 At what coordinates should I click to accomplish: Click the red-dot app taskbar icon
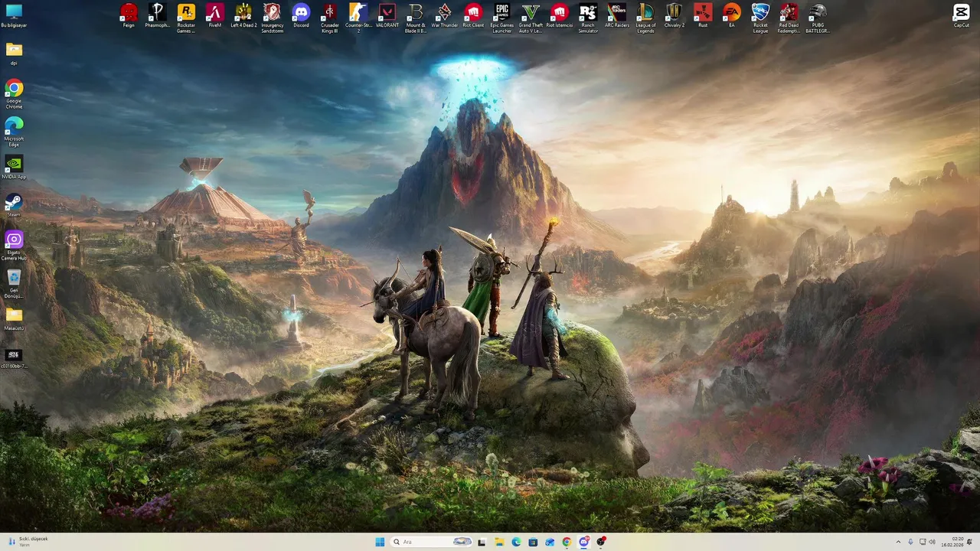pos(601,542)
